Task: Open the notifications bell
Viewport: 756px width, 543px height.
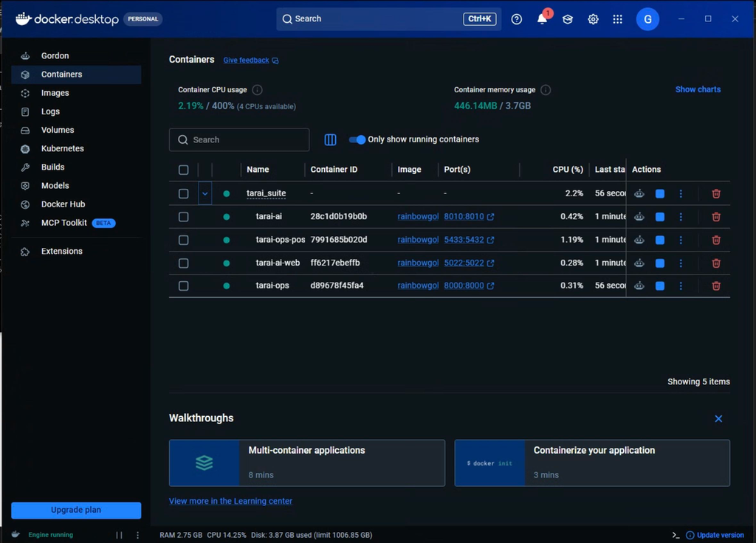Action: 542,18
